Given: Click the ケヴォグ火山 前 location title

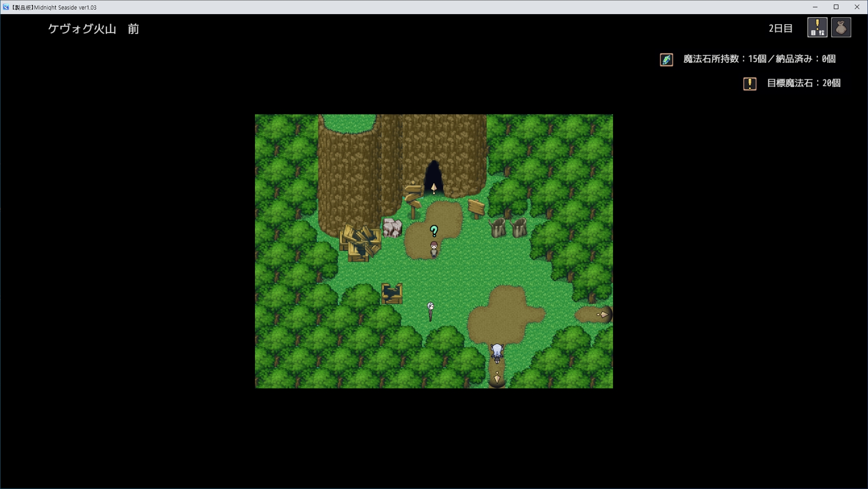Looking at the screenshot, I should tap(93, 29).
